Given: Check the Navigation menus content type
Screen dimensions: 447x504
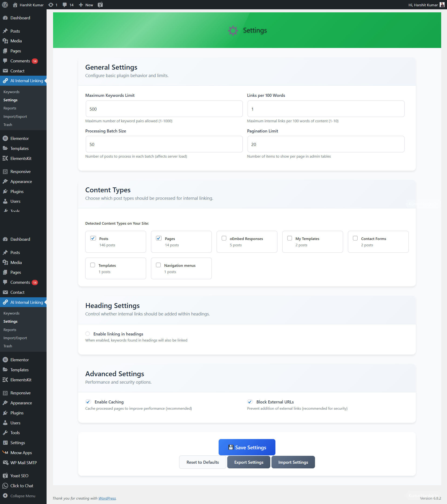Looking at the screenshot, I should 158,265.
